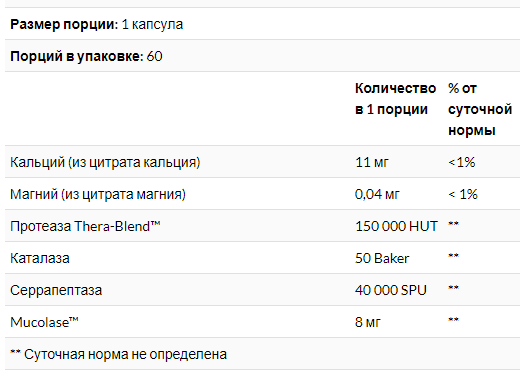Select the 'Кальций (из цитрата кальция)' row
The image size is (528, 376).
point(262,162)
